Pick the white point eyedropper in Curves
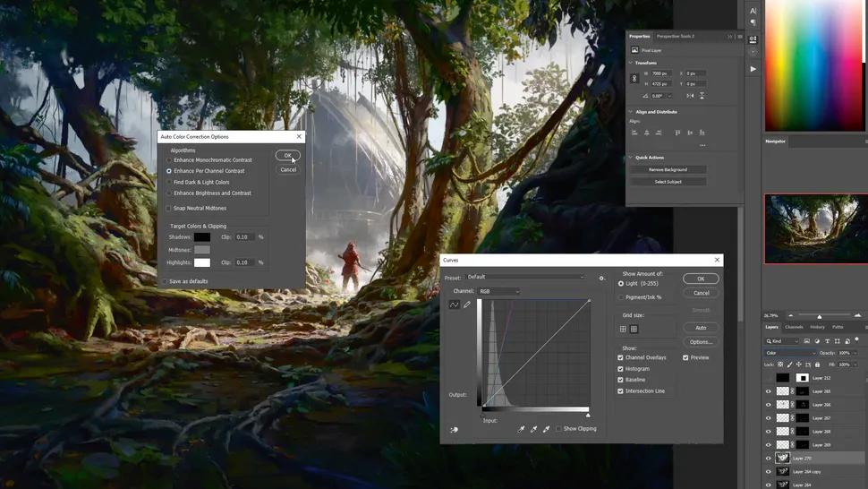 pyautogui.click(x=547, y=429)
